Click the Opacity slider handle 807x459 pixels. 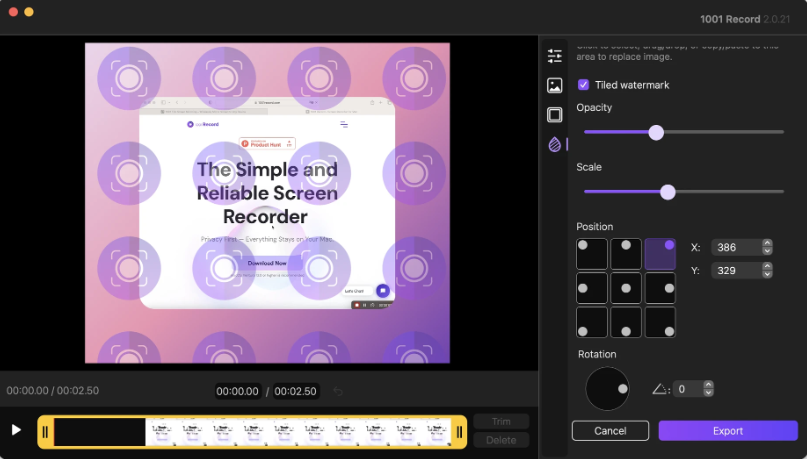[x=656, y=133]
